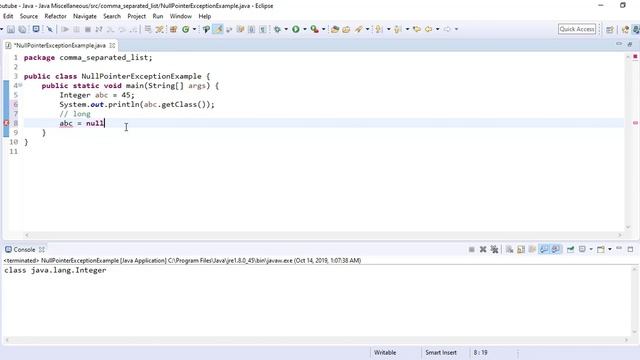Viewport: 640px width, 360px height.
Task: Click 'Writable' in the status bar
Action: 385,352
